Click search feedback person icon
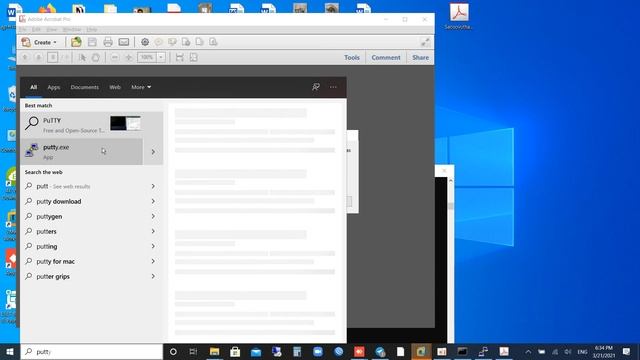This screenshot has height=360, width=640. coord(316,87)
